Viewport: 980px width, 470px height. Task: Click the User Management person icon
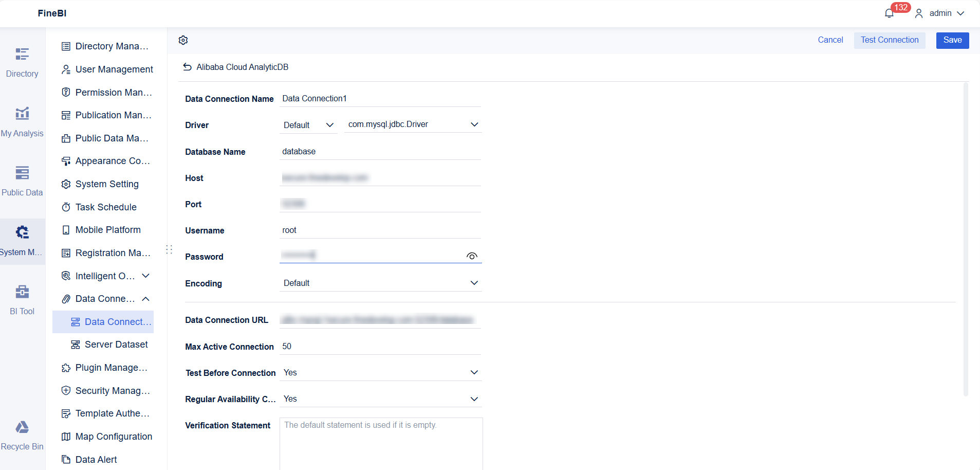(66, 69)
